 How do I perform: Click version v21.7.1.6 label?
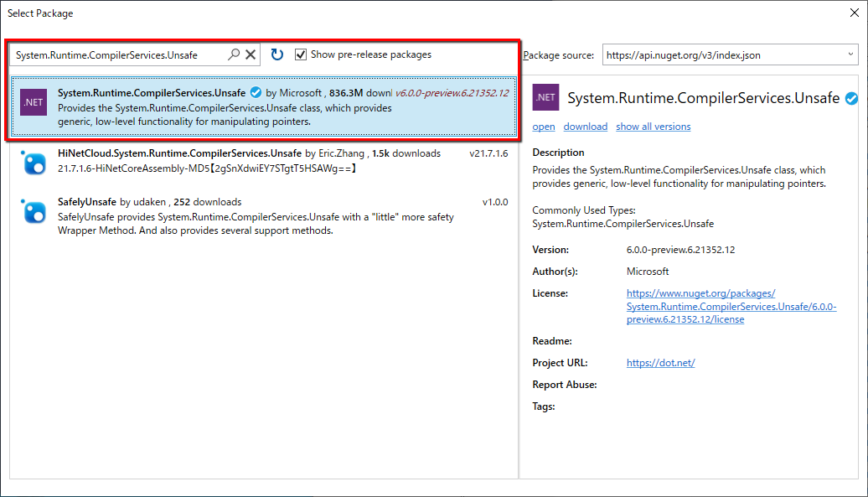point(488,153)
